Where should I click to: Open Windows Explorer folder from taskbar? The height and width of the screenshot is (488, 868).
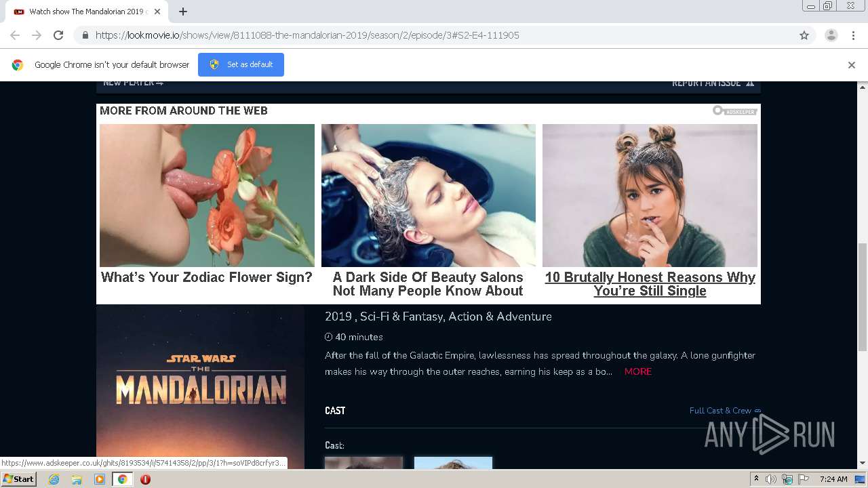(77, 479)
